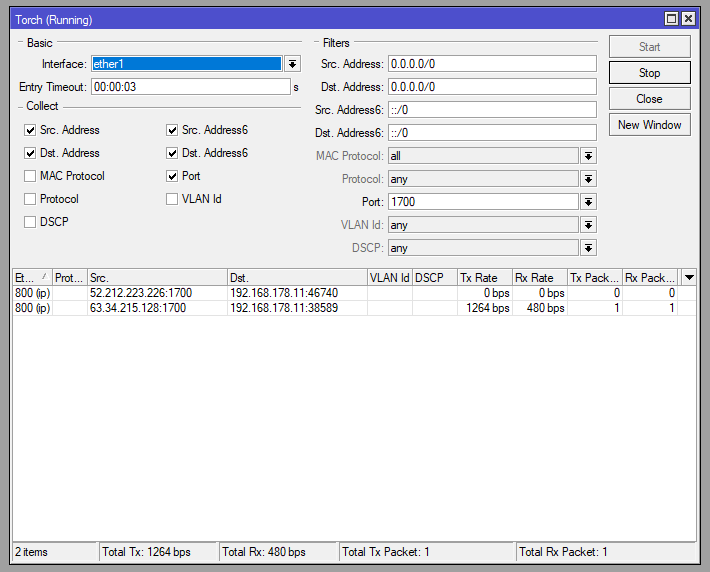Viewport: 710px width, 572px height.
Task: Expand the Port filter dropdown
Action: 588,202
